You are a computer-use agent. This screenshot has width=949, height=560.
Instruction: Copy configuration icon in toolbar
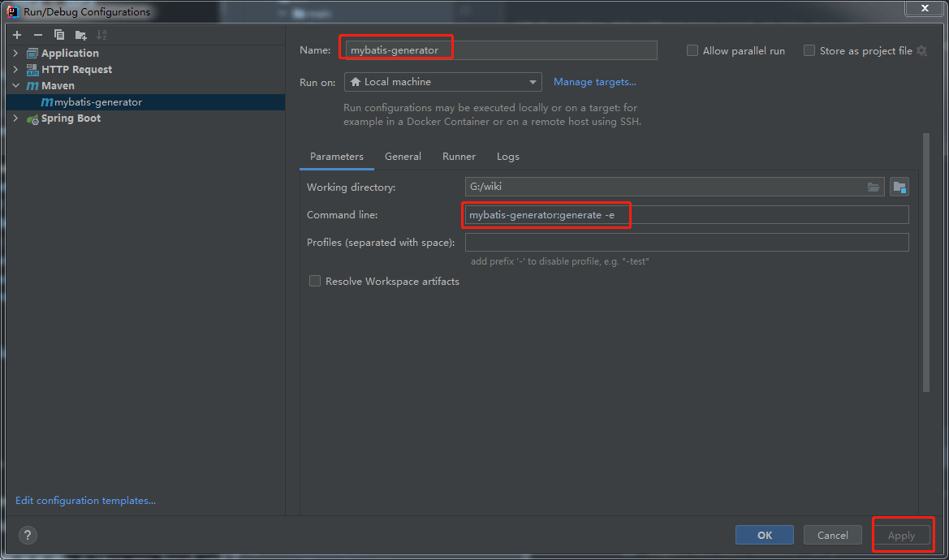(58, 35)
